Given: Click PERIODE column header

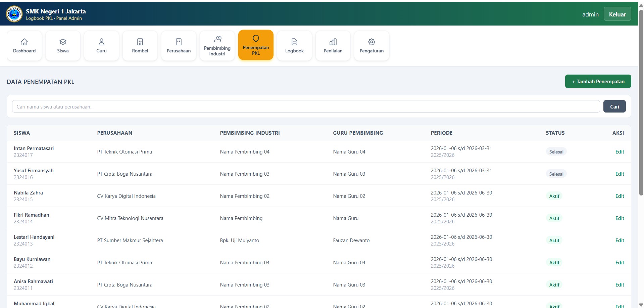Looking at the screenshot, I should click(x=442, y=133).
